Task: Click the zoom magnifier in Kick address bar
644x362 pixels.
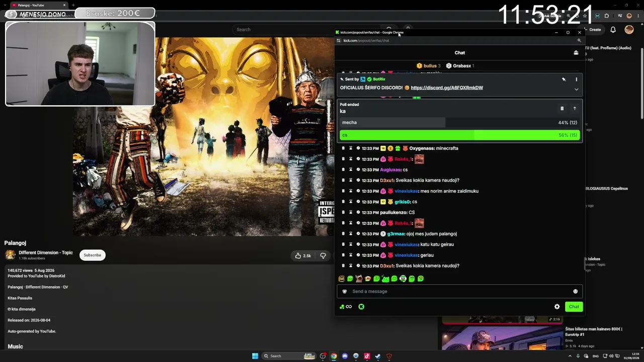Action: click(579, 41)
